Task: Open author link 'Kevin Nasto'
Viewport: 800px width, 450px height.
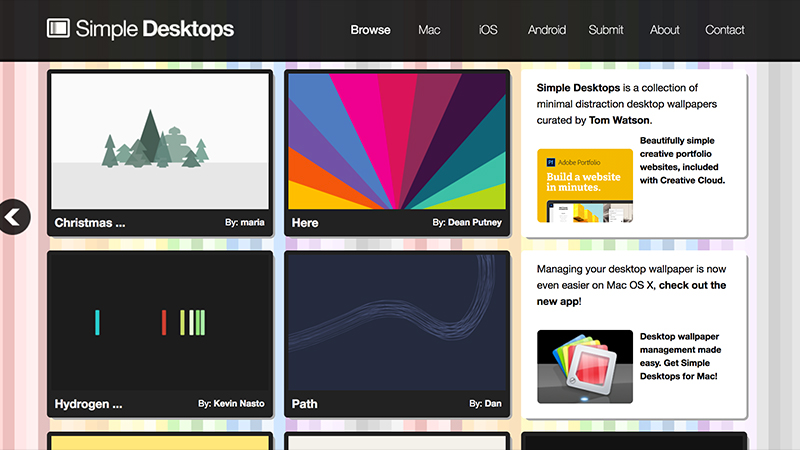Action: pyautogui.click(x=239, y=404)
